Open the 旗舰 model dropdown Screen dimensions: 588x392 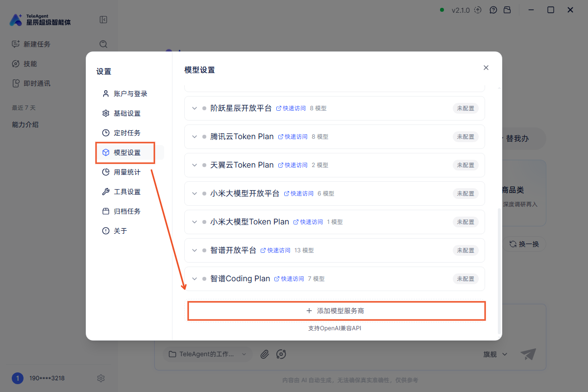(495, 354)
